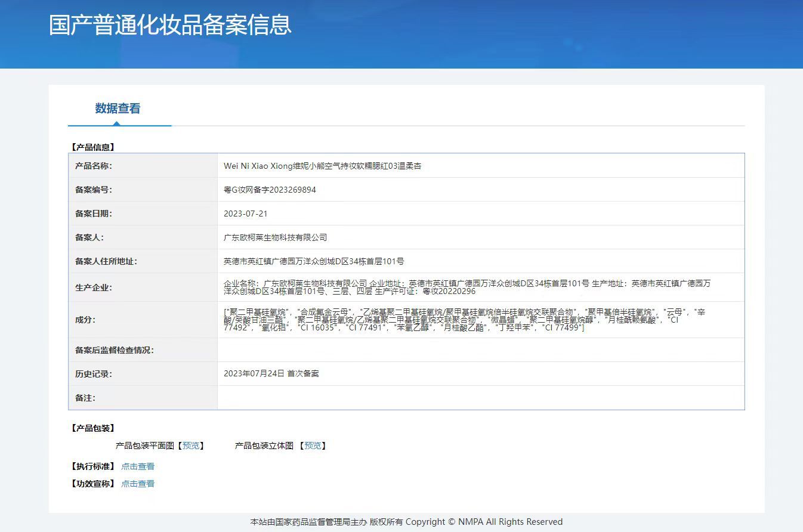
Task: Click the 产品名称 row label
Action: point(94,166)
